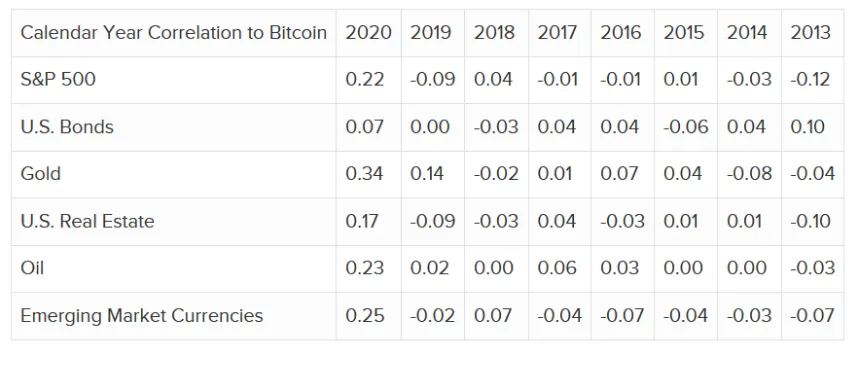This screenshot has width=861, height=369.
Task: Select the U.S. Bonds row label
Action: (67, 127)
